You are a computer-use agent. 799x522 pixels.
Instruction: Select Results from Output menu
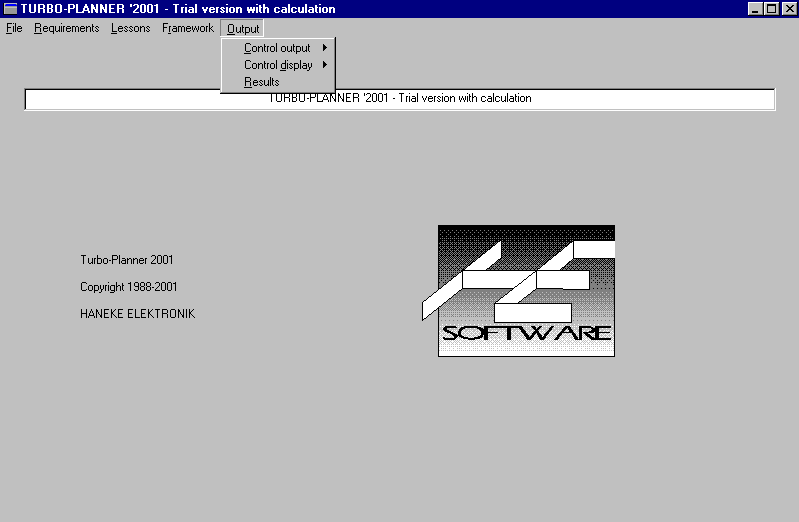[x=278, y=82]
